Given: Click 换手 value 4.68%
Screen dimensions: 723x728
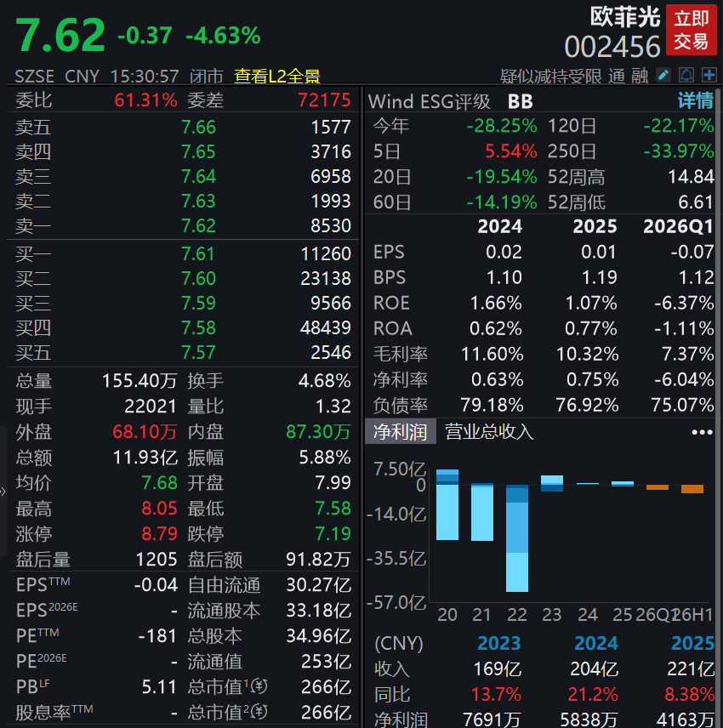Looking at the screenshot, I should coord(324,381).
